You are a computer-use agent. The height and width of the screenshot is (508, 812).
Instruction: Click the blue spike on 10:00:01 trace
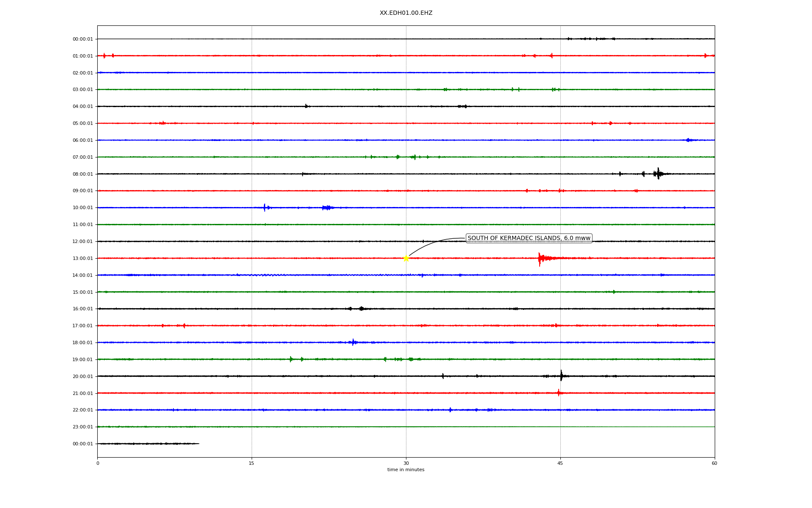(x=265, y=207)
